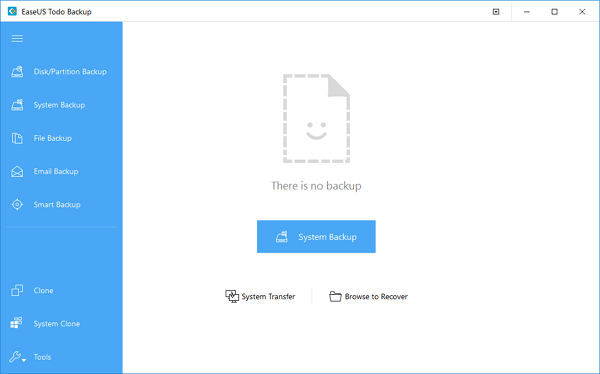Collapse the sidebar with the hamburger icon
Viewport: 600px width, 374px height.
[x=17, y=39]
